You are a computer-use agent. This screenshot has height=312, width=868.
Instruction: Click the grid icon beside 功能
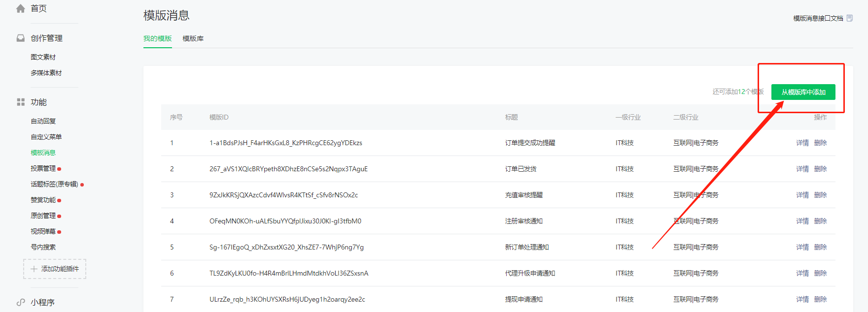pyautogui.click(x=21, y=102)
